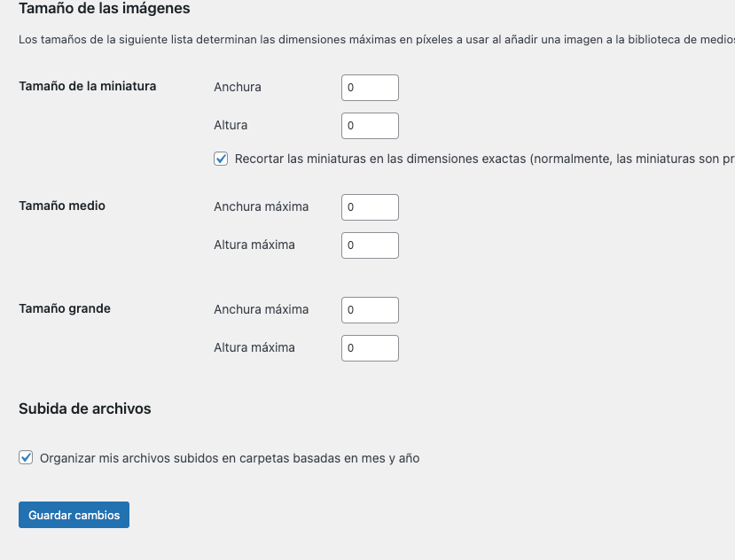The height and width of the screenshot is (560, 735).
Task: Click the Recortar las miniaturas label text
Action: point(484,159)
